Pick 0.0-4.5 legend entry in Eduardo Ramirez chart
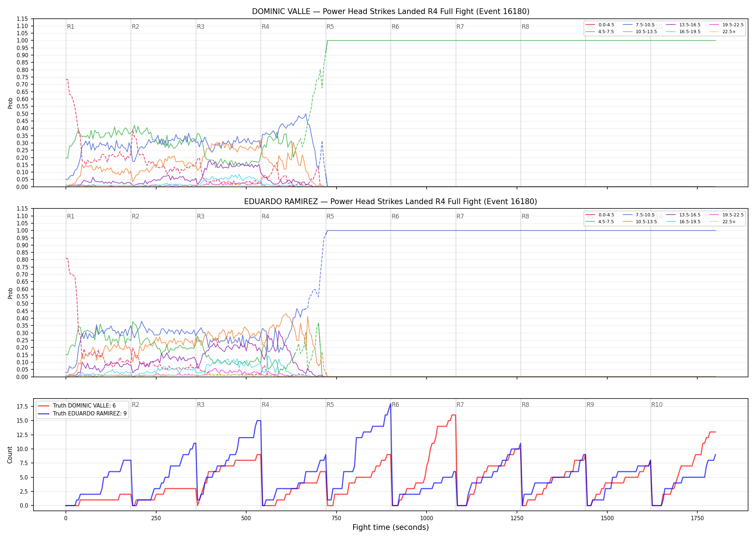This screenshot has width=756, height=540. [599, 215]
